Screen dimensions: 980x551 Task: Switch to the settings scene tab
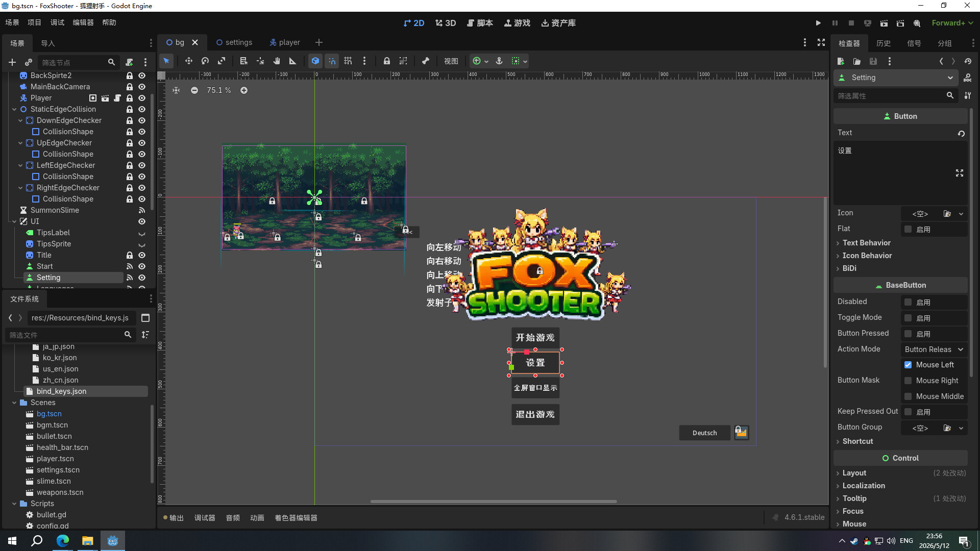[234, 42]
